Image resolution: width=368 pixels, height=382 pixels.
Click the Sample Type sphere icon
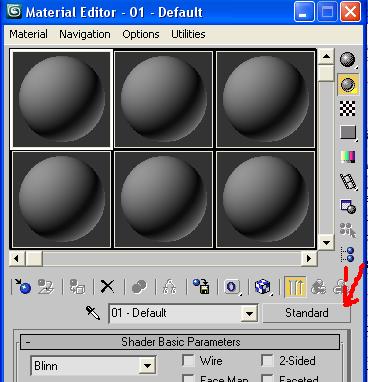click(348, 59)
